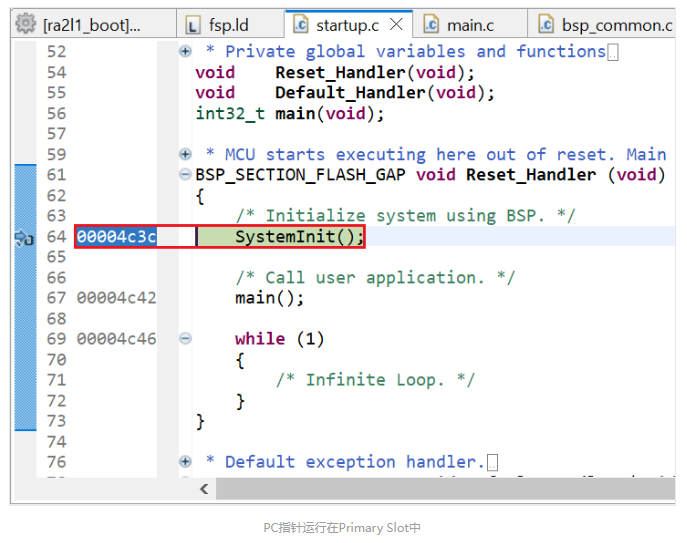Viewport: 687px width, 543px height.
Task: Click the fsp.ld linker file icon
Action: tap(193, 25)
